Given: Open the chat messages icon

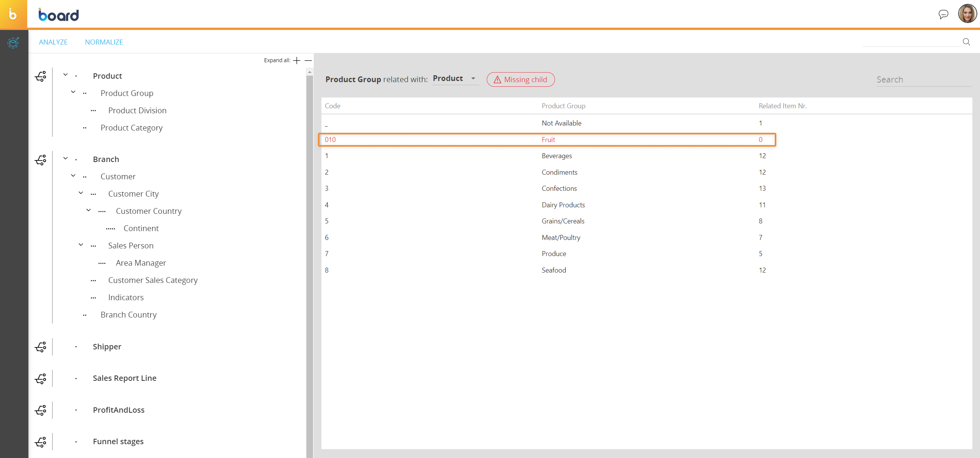Looking at the screenshot, I should click(x=943, y=15).
